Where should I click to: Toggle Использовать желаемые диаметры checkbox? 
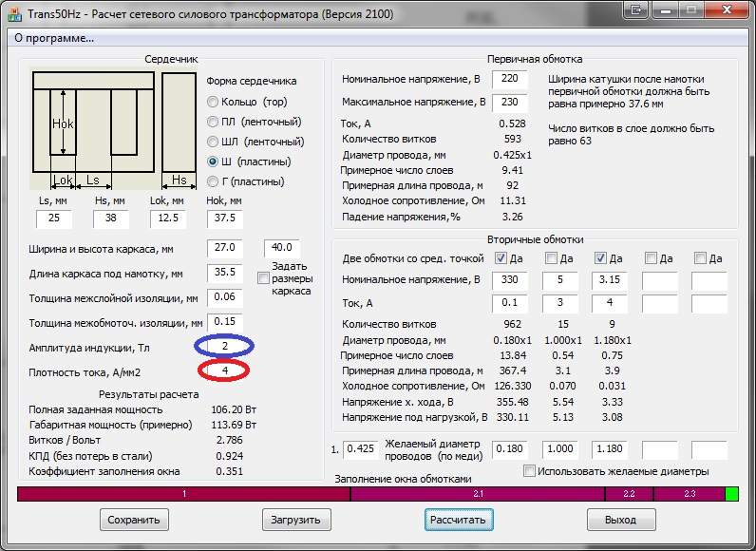coord(529,471)
